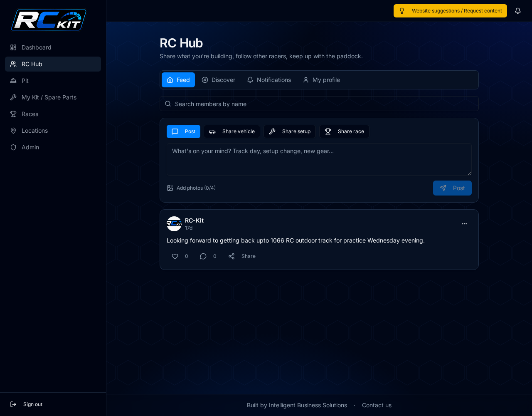Open the Locations section

pos(53,131)
